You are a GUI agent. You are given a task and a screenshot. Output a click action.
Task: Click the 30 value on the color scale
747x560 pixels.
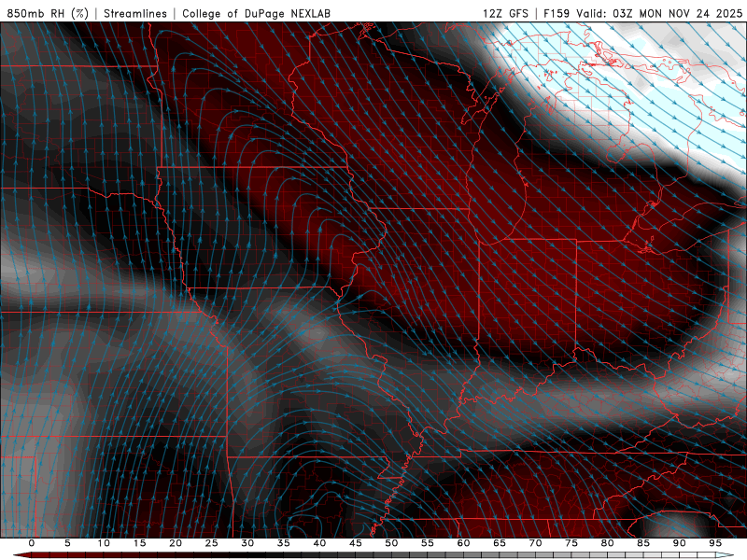[x=247, y=543]
